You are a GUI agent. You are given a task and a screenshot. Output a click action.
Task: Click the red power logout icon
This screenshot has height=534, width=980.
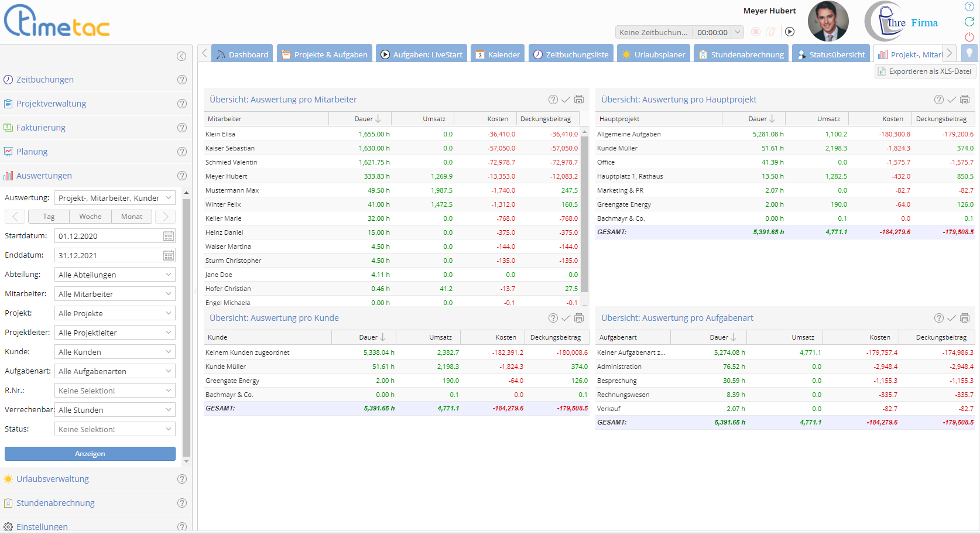pyautogui.click(x=969, y=37)
